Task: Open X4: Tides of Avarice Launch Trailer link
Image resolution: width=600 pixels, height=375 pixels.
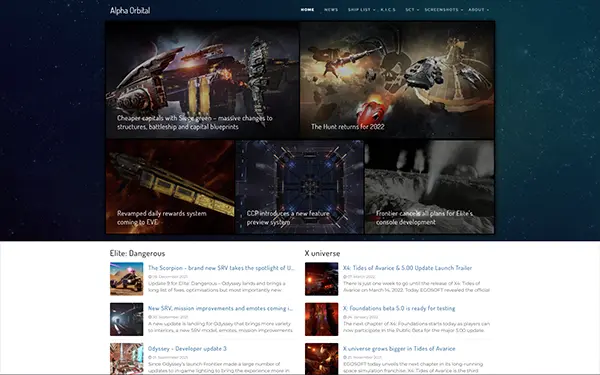Action: click(407, 268)
